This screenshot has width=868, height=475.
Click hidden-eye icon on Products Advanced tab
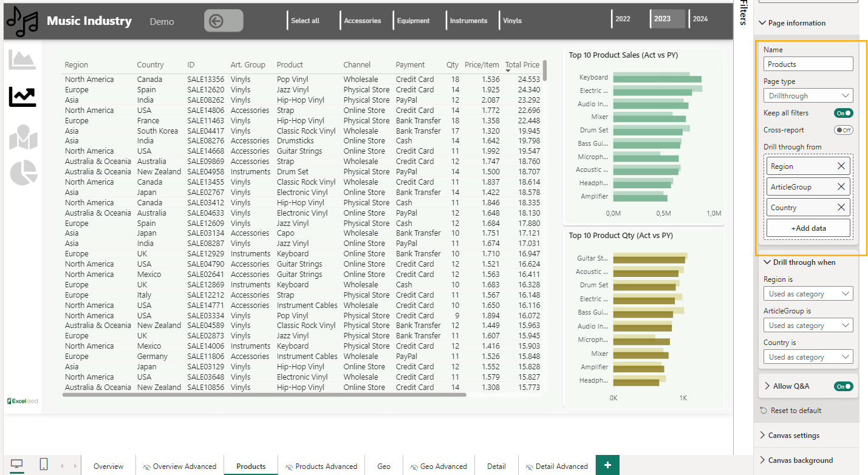click(x=289, y=466)
